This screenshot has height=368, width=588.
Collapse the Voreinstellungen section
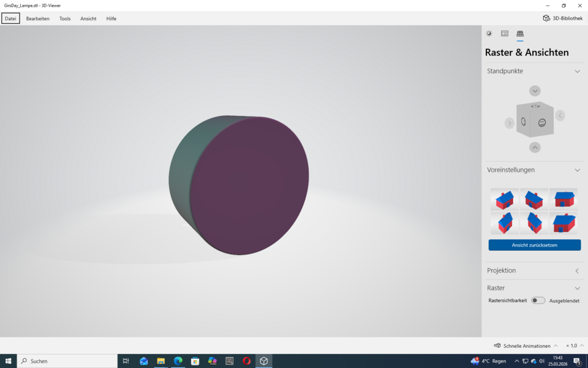576,170
